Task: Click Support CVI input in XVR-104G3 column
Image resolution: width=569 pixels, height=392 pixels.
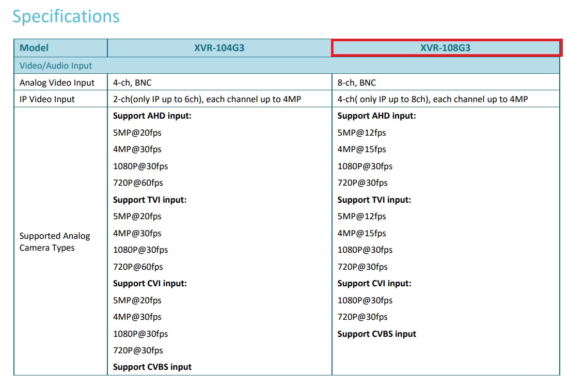Action: tap(150, 283)
